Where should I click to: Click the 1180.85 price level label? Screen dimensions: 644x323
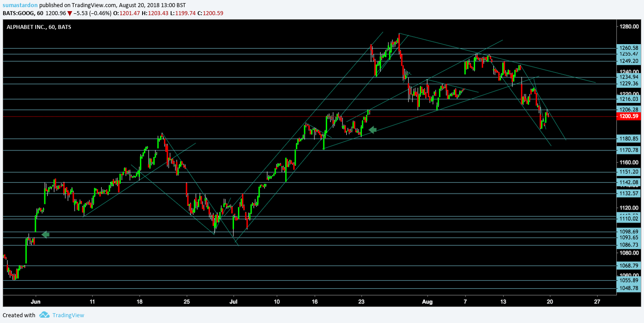(x=629, y=139)
